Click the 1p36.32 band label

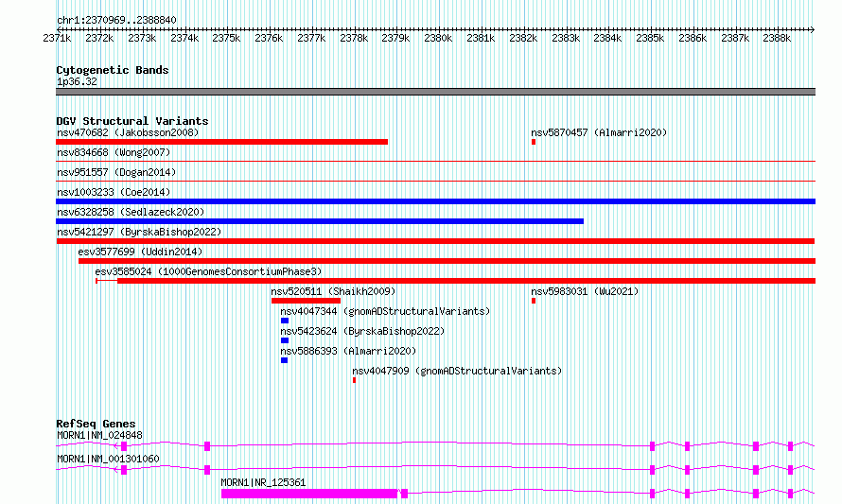click(x=77, y=81)
